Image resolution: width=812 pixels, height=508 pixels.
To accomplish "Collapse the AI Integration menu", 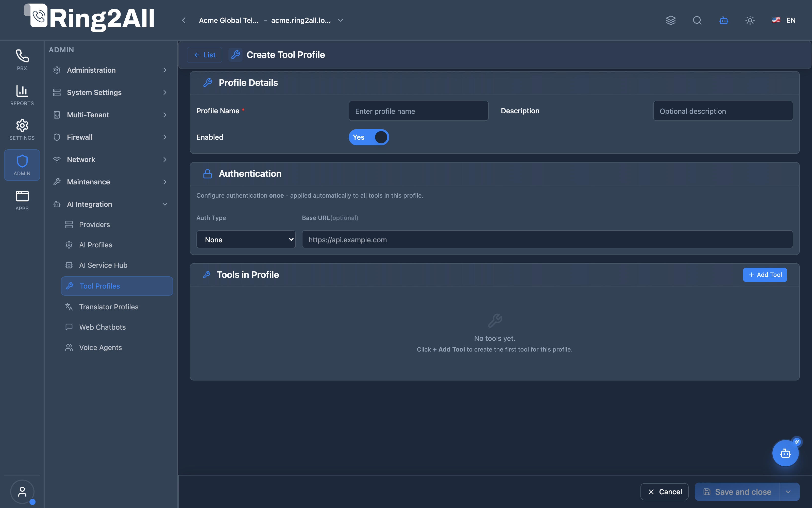I will coord(110,204).
